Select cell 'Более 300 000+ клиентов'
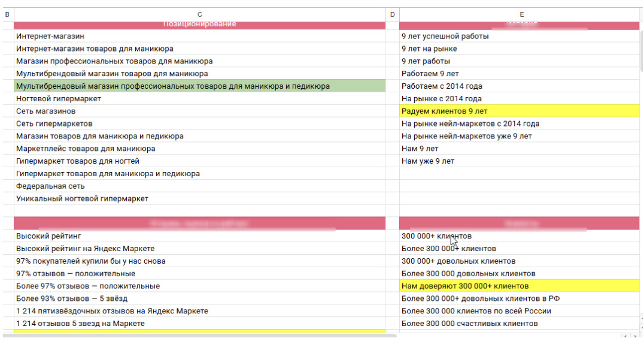This screenshot has width=644, height=338. [x=519, y=249]
